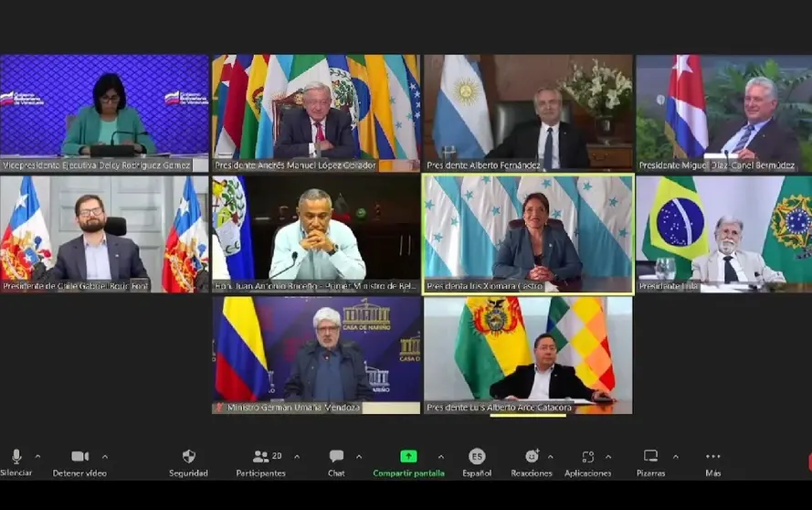This screenshot has height=510, width=812.
Task: Click name label Vicepresidenta Ejecutiva Delcy Rodríguez Gómez
Action: pyautogui.click(x=97, y=165)
